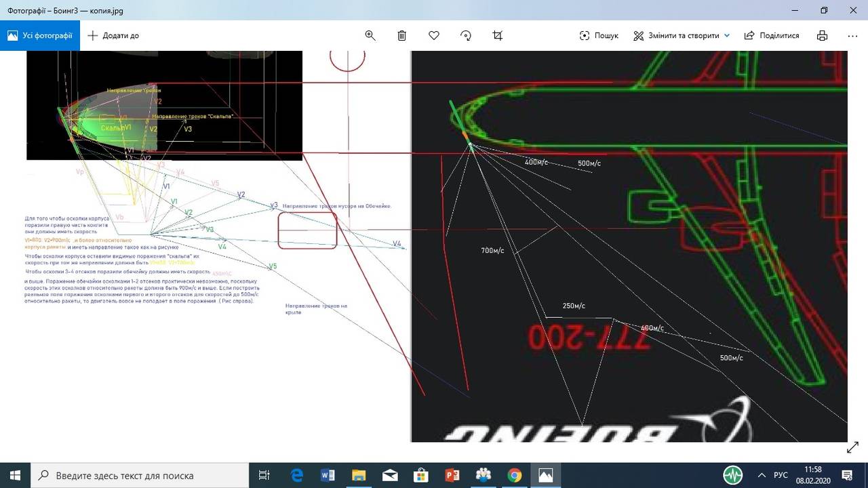Screen dimensions: 868x488
Task: Zoom in with the magnifier icon
Action: (370, 35)
